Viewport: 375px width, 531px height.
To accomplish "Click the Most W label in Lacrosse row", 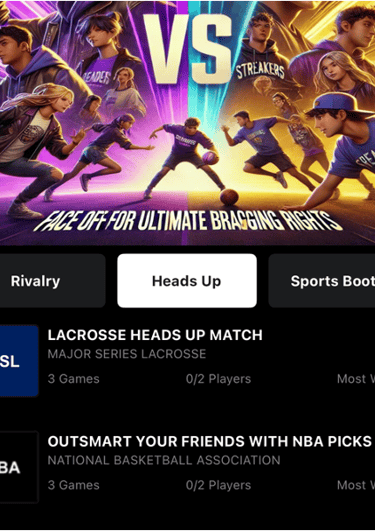I will 356,379.
